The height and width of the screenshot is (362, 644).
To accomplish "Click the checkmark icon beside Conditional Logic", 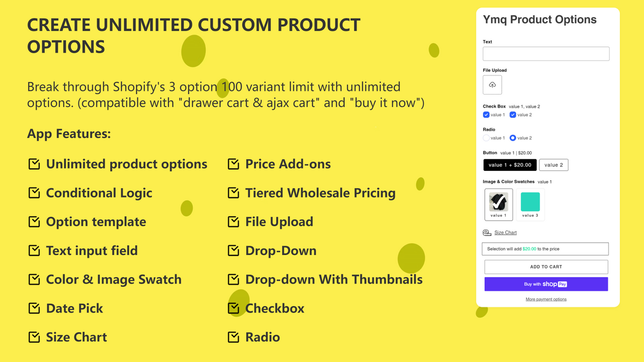I will pos(34,193).
